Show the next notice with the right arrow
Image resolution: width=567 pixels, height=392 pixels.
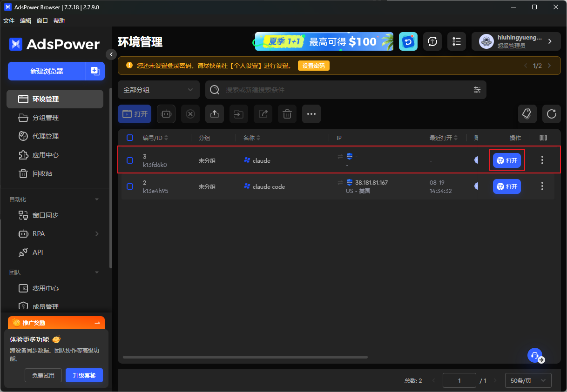[549, 66]
